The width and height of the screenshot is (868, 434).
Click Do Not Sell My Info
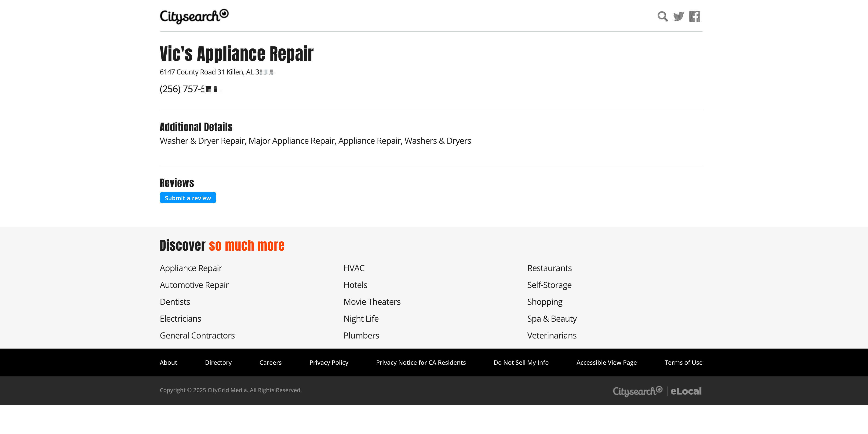(521, 363)
